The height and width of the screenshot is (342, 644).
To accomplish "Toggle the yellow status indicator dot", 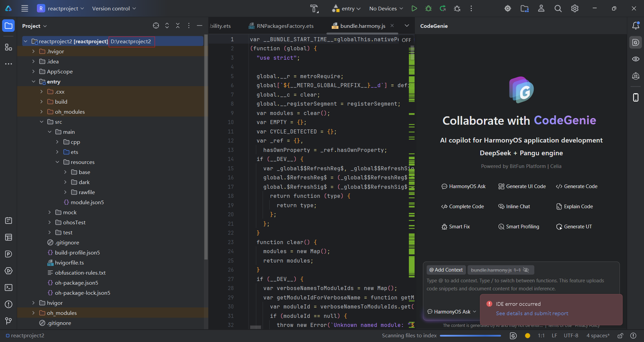I will (x=528, y=336).
